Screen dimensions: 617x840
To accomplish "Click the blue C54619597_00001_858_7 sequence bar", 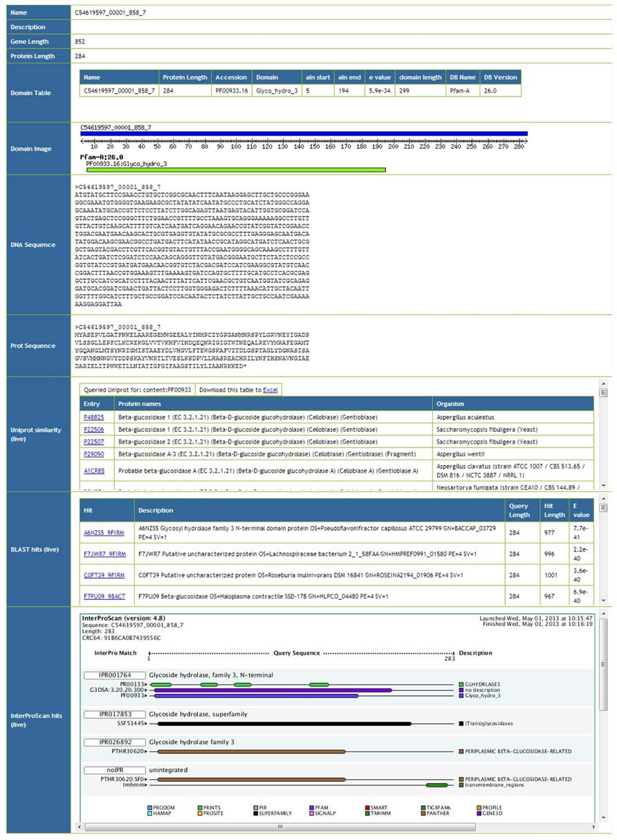I will (304, 134).
